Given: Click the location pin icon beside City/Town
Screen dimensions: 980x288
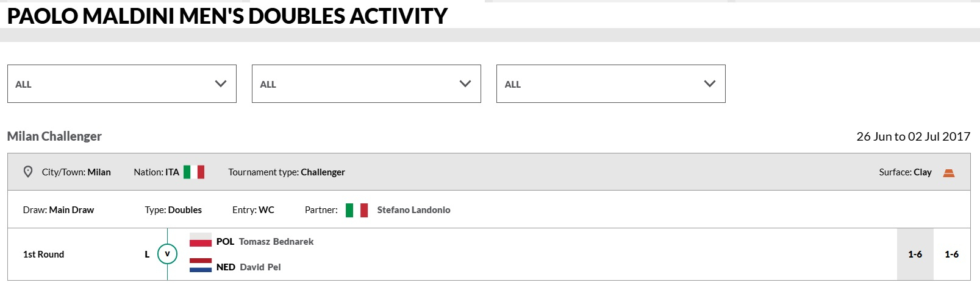Looking at the screenshot, I should pos(28,172).
